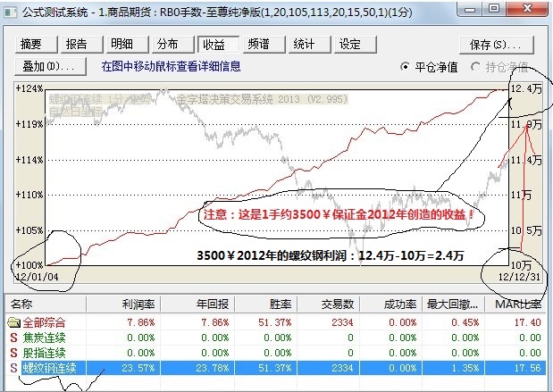
Task: Click the +124% axis label
Action: (29, 88)
